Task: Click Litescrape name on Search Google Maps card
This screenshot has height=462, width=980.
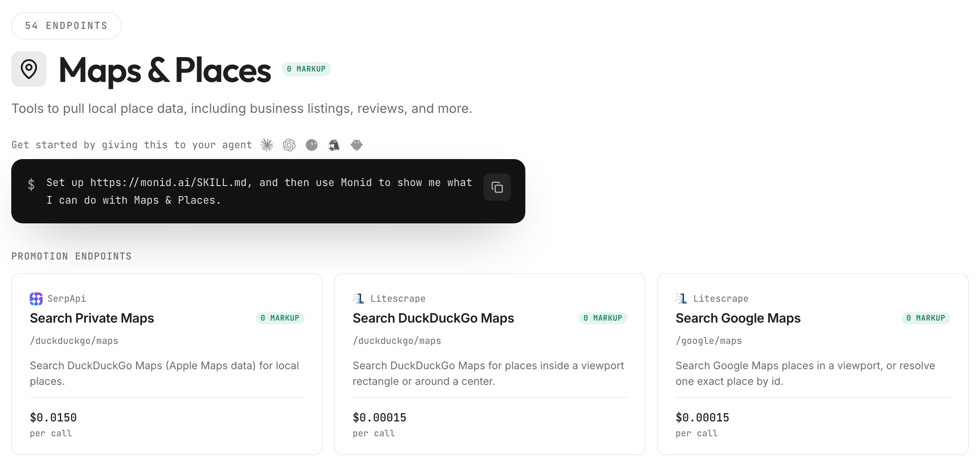Action: click(x=721, y=298)
